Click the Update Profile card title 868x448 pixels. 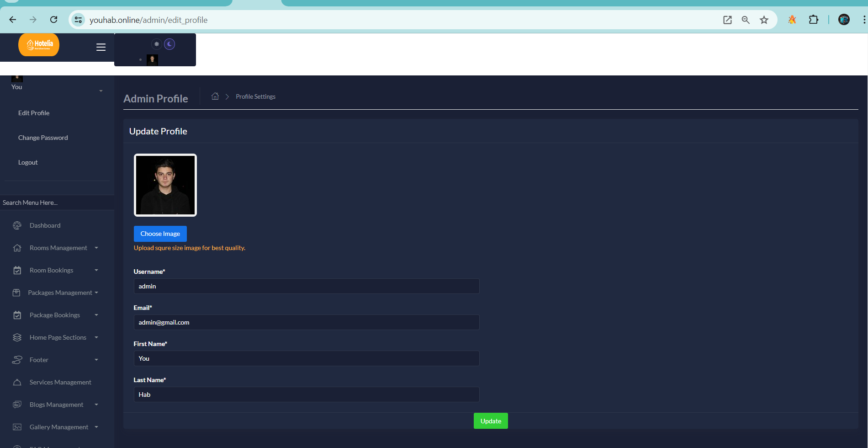(158, 131)
